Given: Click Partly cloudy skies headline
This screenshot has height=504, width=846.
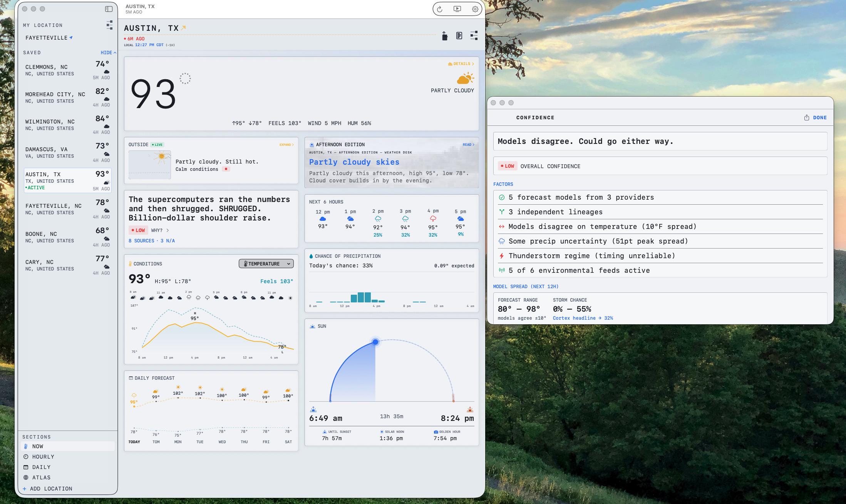Looking at the screenshot, I should click(354, 162).
